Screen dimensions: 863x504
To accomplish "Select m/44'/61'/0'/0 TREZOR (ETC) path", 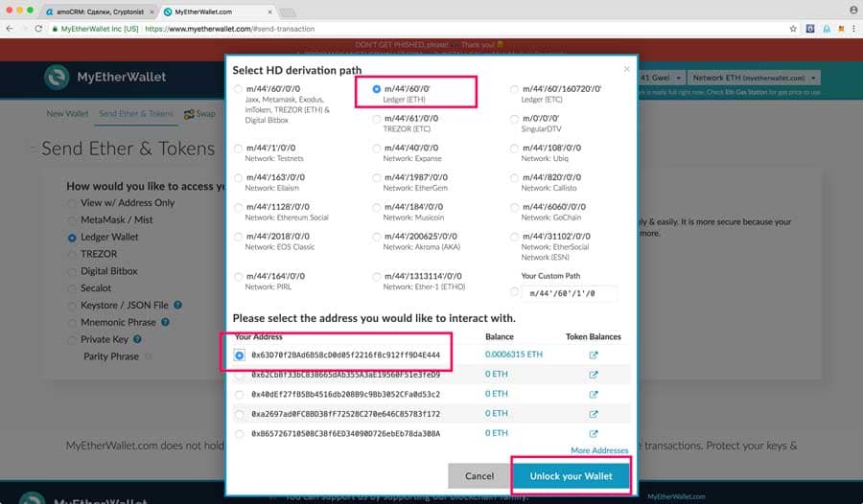I will point(377,118).
